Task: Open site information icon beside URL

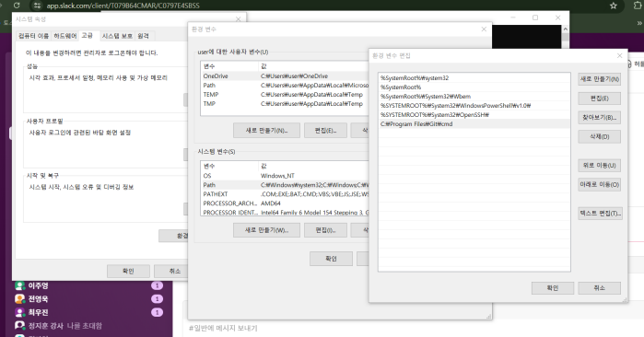Action: 37,6
